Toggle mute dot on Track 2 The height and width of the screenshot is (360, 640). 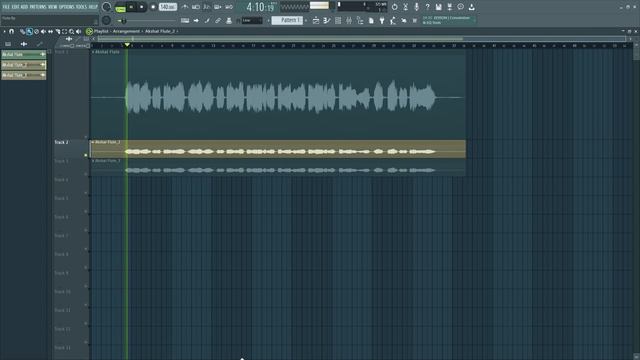[86, 155]
